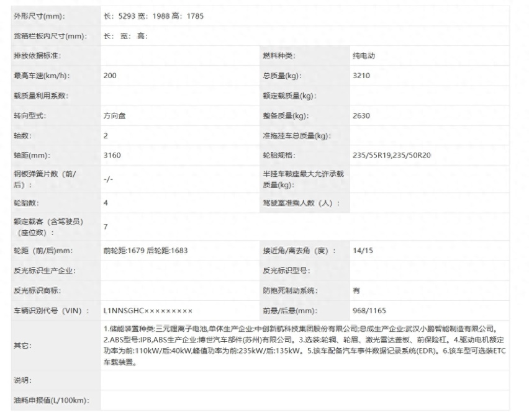Click the 反光标识生产企业 label
Viewport: 529px width, 420px height.
click(x=45, y=270)
